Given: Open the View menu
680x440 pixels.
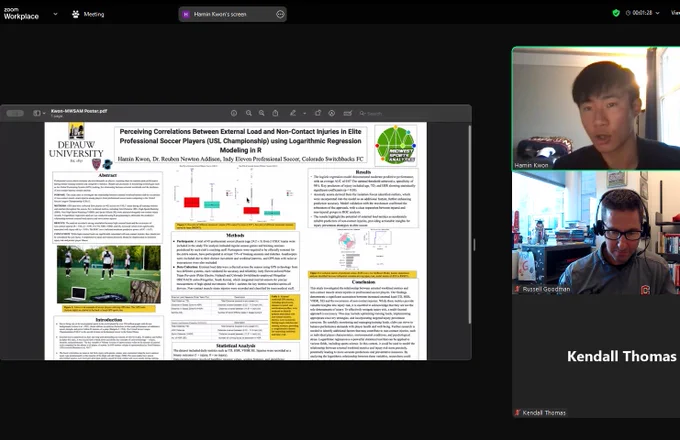Looking at the screenshot, I should coord(675,13).
